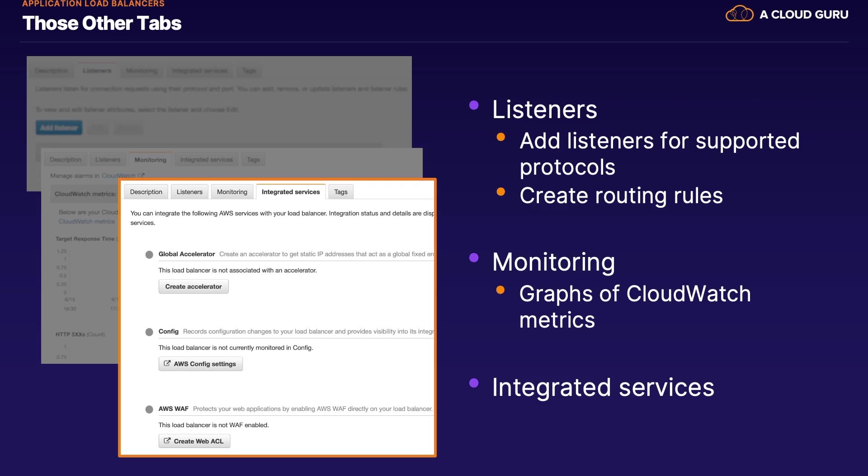The image size is (868, 476).
Task: Click external link icon beside CloudWatch alarms link
Action: [141, 176]
